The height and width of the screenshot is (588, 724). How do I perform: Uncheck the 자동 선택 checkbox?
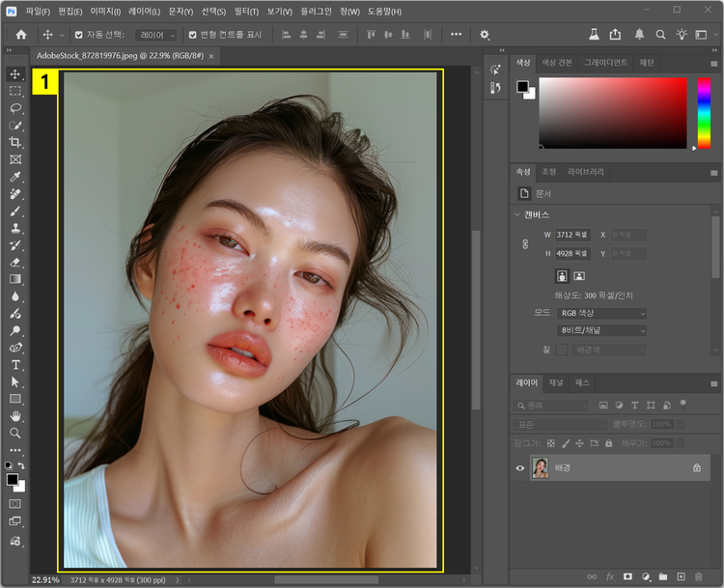[x=79, y=35]
